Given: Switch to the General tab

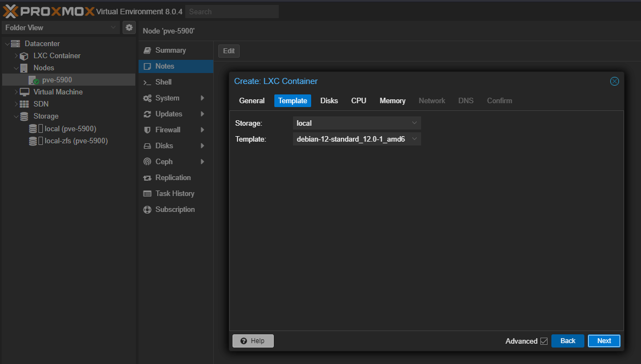Looking at the screenshot, I should tap(252, 100).
